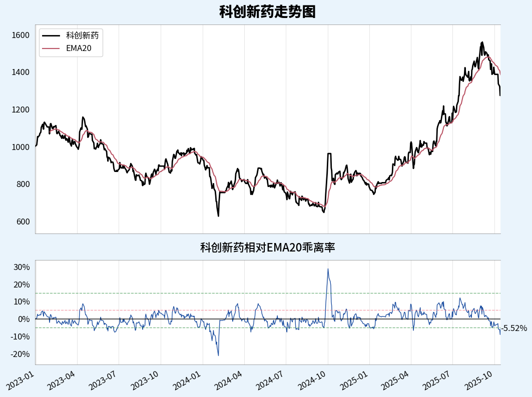Select the EMA20 legend entry label
This screenshot has width=532, height=397.
point(79,48)
